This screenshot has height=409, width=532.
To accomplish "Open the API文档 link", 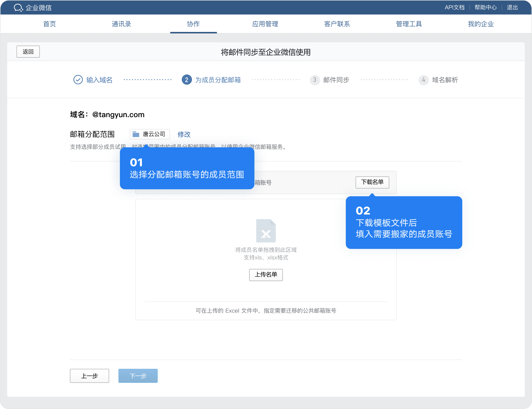I will (x=454, y=7).
